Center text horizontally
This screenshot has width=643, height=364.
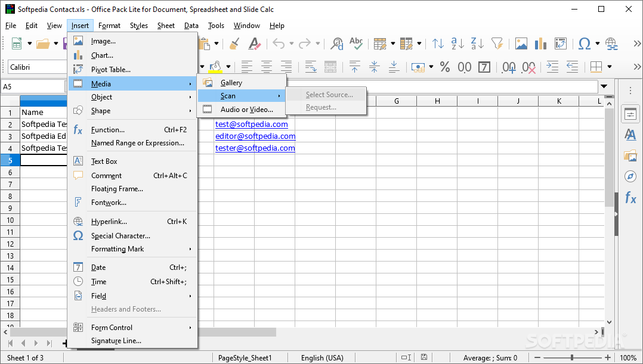[267, 67]
